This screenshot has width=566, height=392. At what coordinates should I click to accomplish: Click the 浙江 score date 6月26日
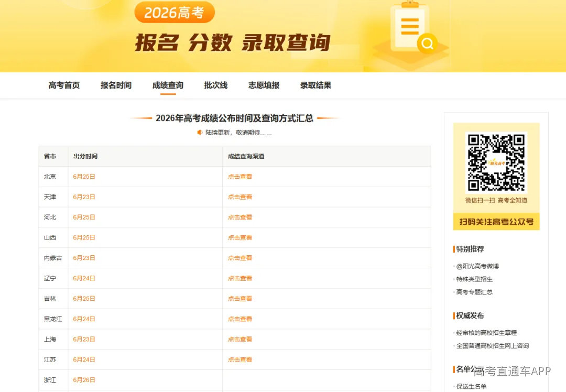pos(84,380)
